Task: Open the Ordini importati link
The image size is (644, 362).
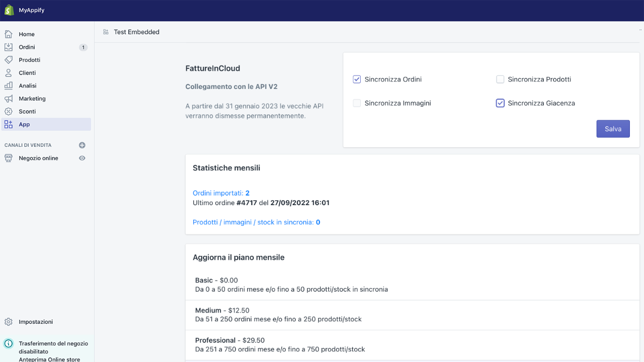Action: click(x=221, y=193)
